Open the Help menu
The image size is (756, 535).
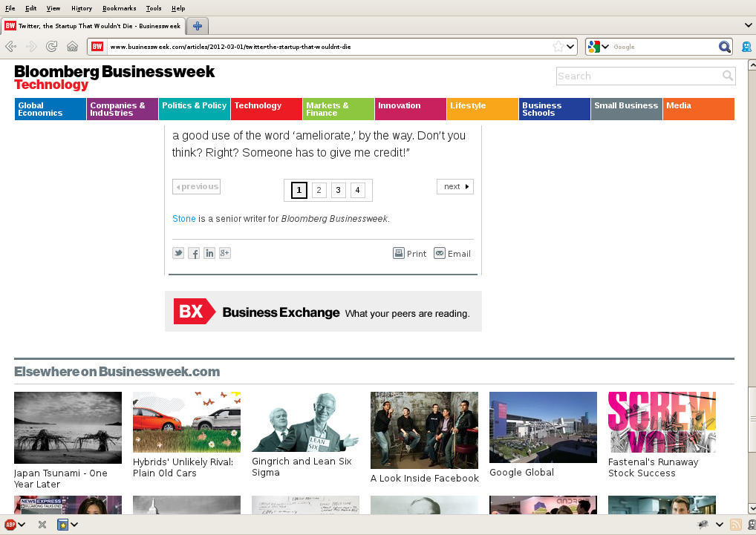tap(178, 8)
